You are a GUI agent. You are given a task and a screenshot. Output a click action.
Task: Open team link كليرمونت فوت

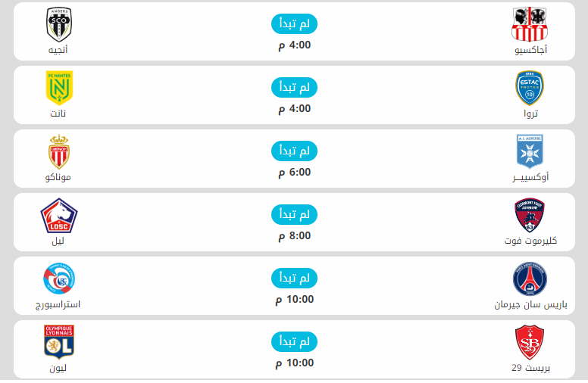pyautogui.click(x=530, y=241)
